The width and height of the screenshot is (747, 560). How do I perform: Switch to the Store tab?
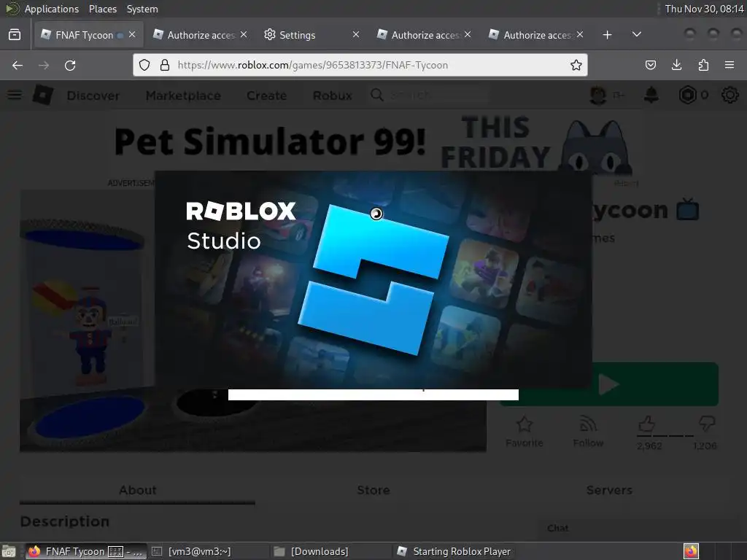click(x=373, y=490)
